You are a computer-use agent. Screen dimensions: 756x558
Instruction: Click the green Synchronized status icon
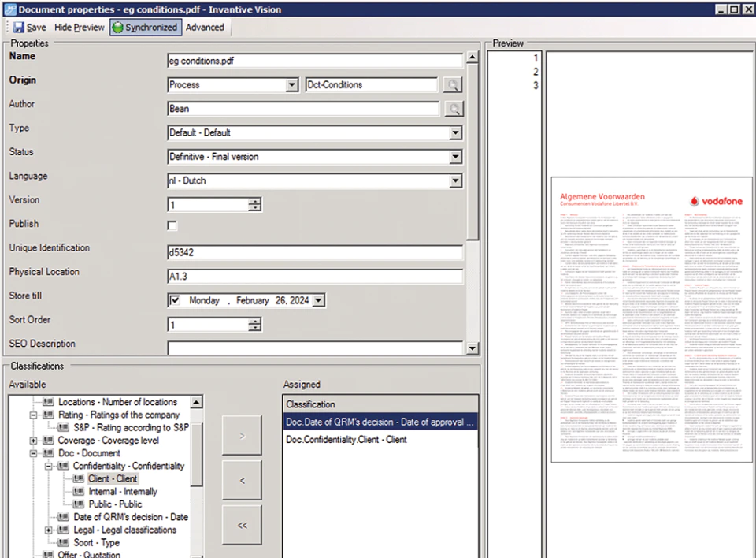point(117,28)
